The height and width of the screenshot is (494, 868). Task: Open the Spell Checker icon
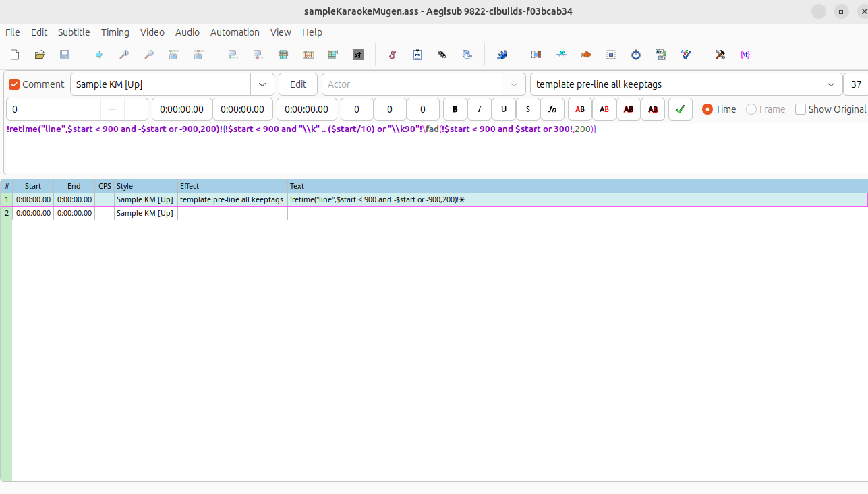[686, 55]
